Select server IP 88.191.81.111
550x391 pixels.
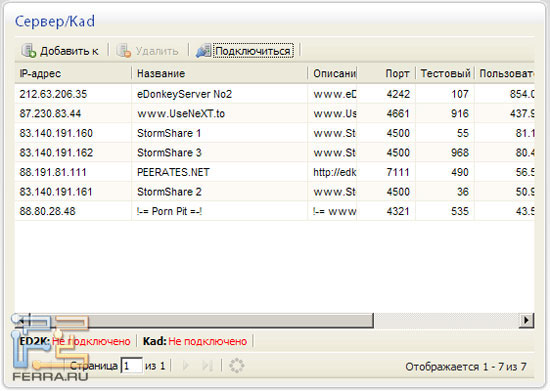tap(53, 172)
